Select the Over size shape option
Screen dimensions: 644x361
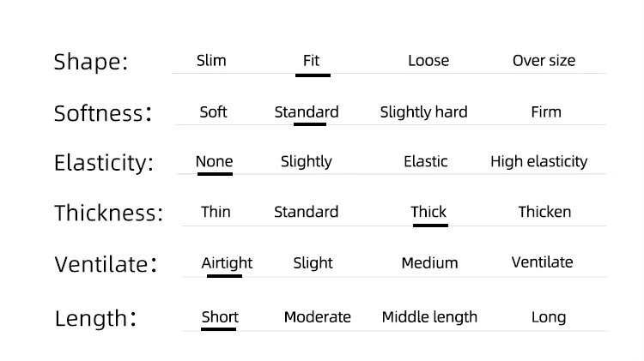[x=544, y=61]
